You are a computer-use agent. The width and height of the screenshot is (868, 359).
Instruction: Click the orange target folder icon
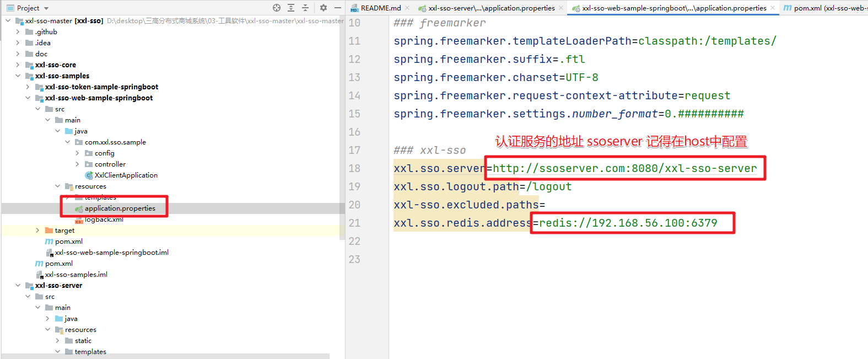[x=49, y=231]
